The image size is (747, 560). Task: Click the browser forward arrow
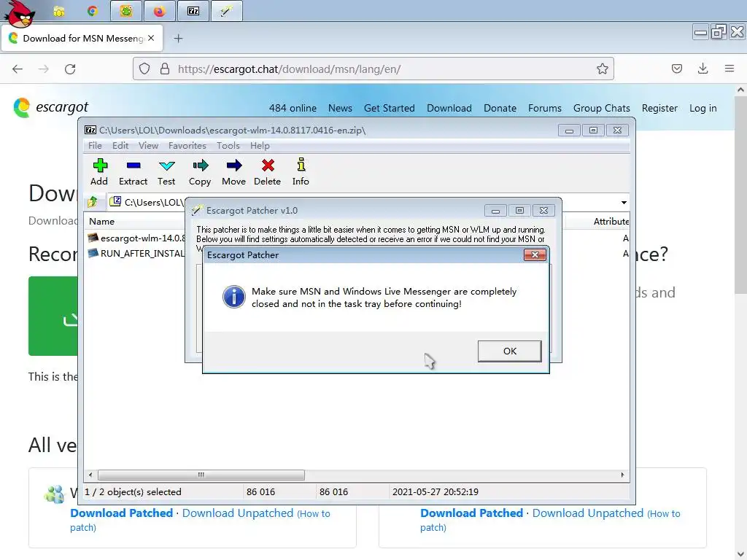tap(44, 69)
